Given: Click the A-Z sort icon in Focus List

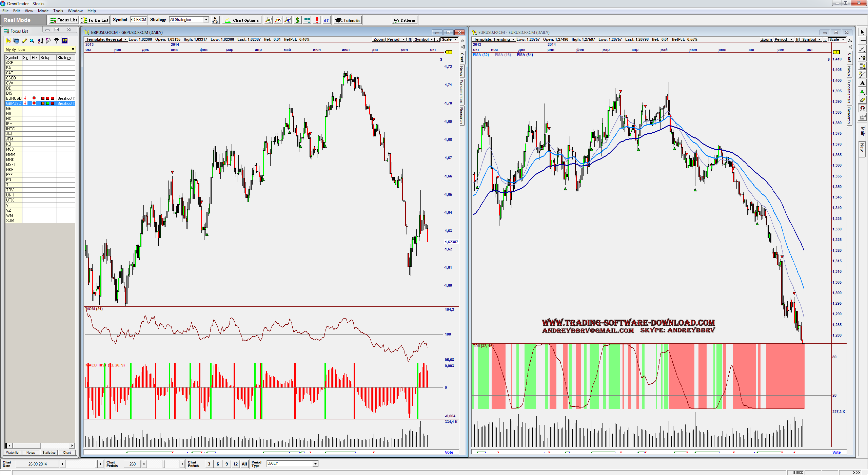Looking at the screenshot, I should click(40, 41).
